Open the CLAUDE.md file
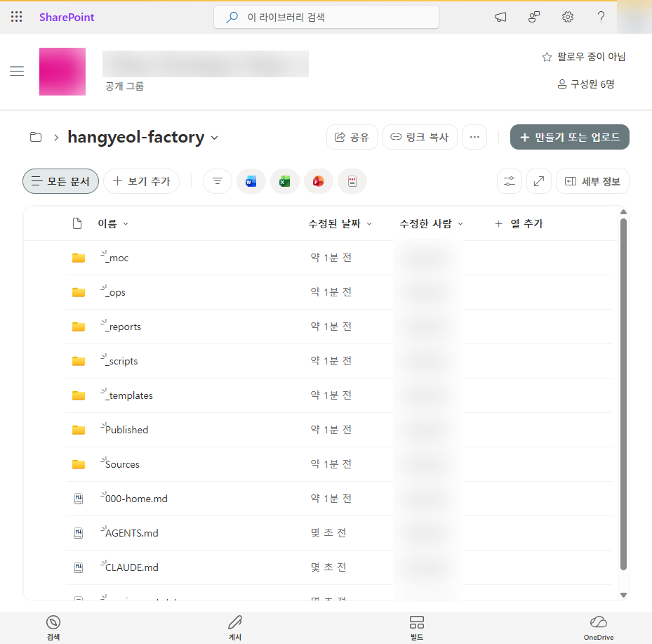Screen dimensions: 652x644 tap(132, 567)
